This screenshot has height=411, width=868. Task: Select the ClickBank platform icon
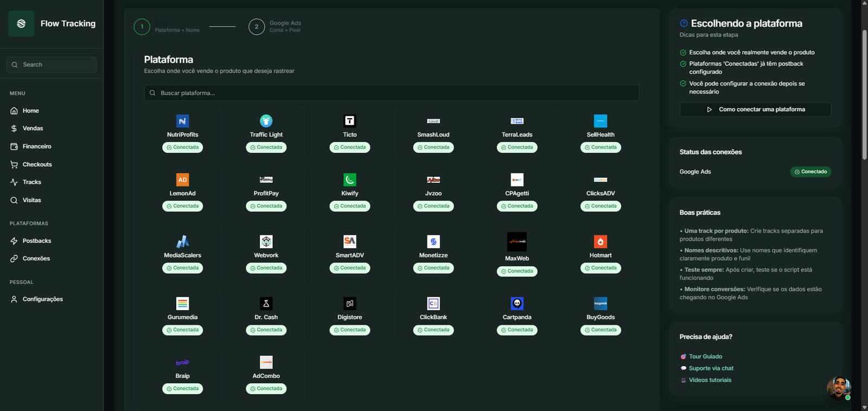click(433, 303)
